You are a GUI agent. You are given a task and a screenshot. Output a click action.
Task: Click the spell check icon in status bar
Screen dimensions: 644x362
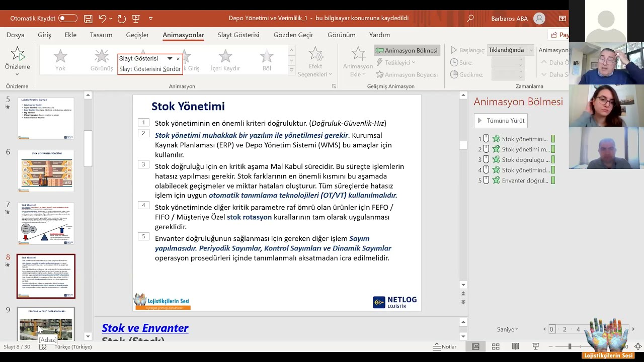(43, 347)
